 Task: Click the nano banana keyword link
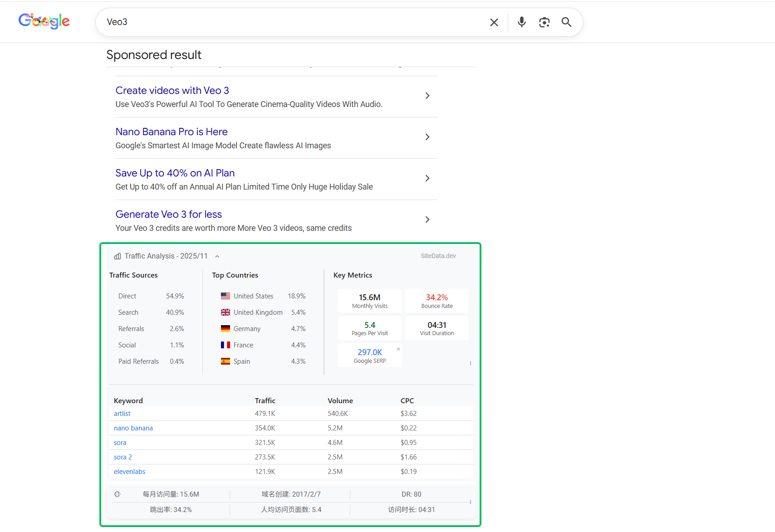[x=133, y=428]
